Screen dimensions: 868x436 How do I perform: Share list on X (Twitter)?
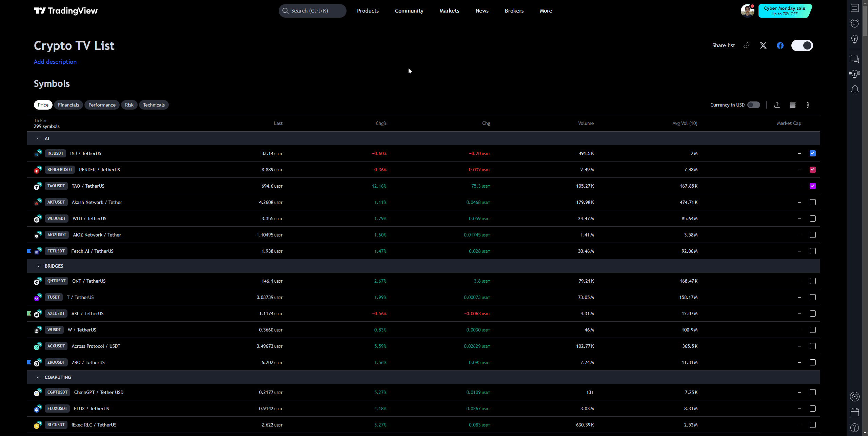coord(763,45)
